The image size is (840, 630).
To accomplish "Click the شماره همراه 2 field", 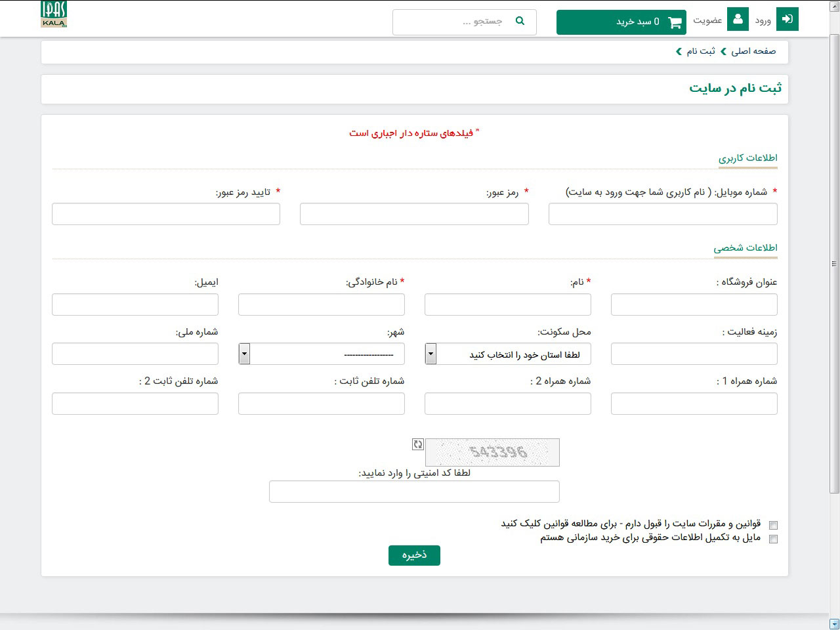I will (508, 404).
